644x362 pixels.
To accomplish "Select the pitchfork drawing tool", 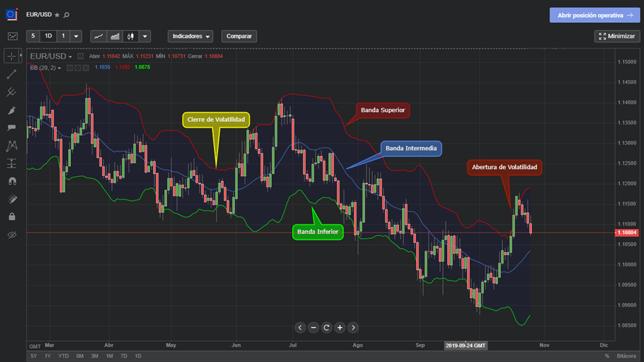I will tap(12, 92).
